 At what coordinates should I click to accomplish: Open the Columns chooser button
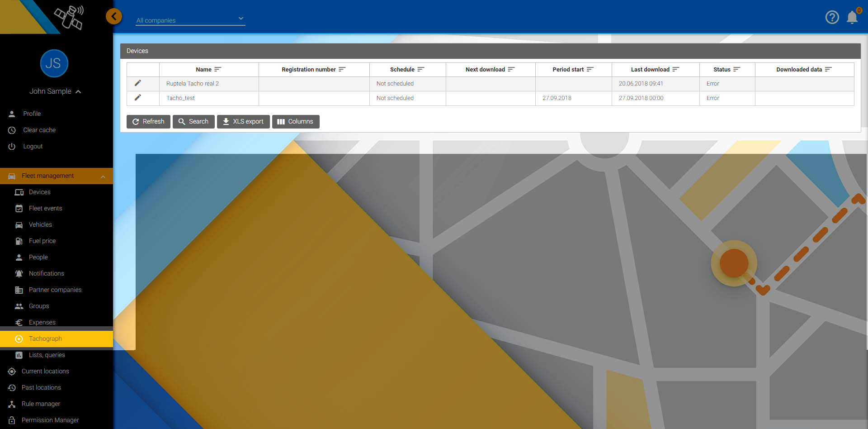(296, 122)
